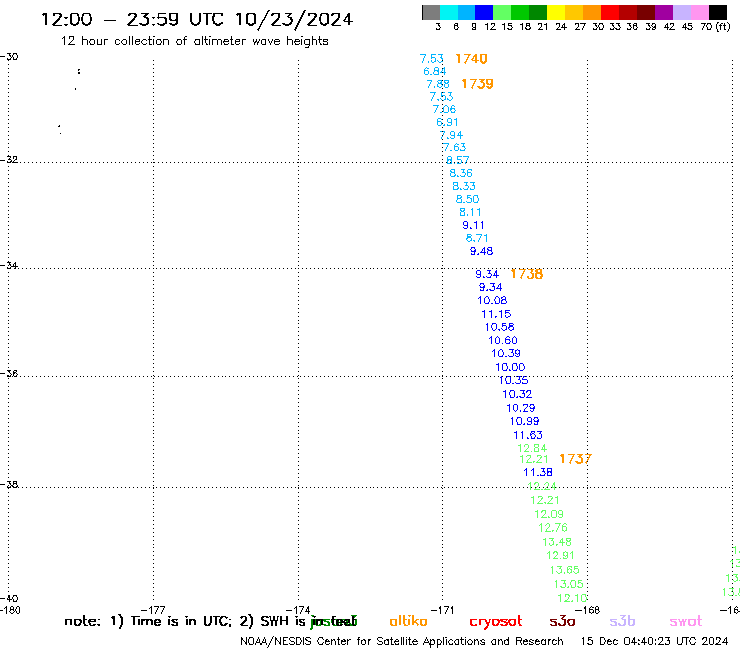Click the wave height value 11.15
Screen dimensions: 740x650
point(496,314)
